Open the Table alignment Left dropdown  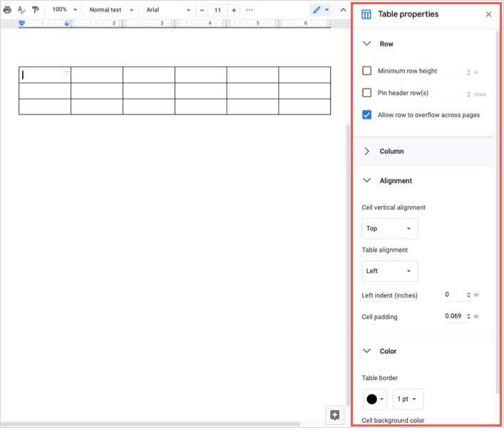[389, 271]
